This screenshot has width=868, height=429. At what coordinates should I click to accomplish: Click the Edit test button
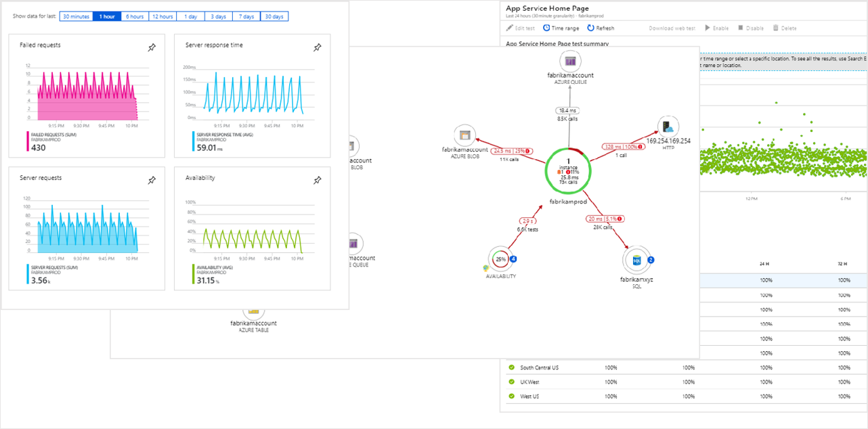[521, 28]
